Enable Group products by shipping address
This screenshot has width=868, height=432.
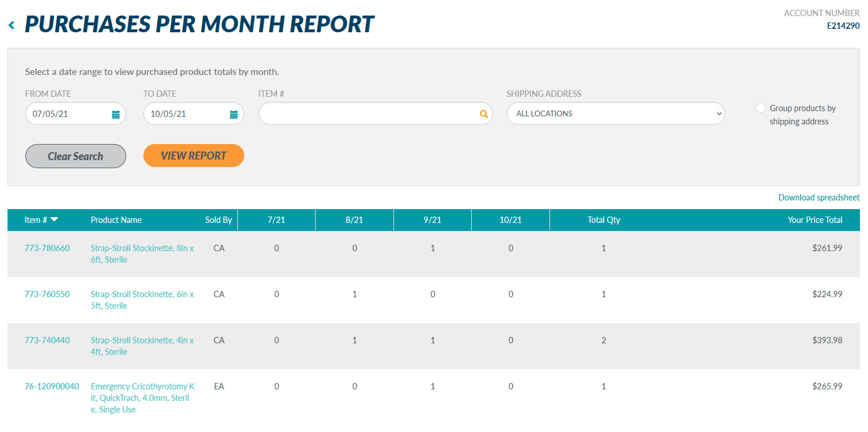(x=761, y=108)
